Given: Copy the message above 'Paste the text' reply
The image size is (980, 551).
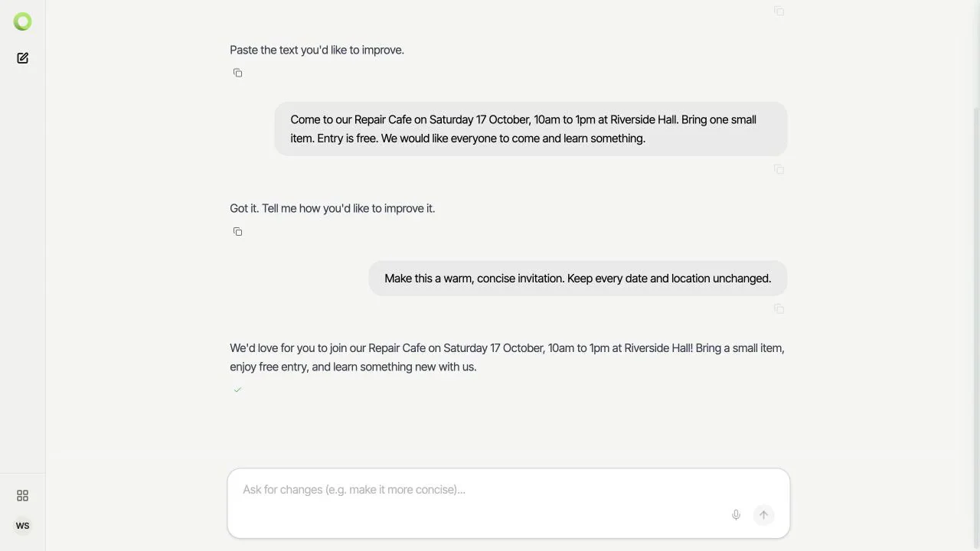Looking at the screenshot, I should [779, 11].
